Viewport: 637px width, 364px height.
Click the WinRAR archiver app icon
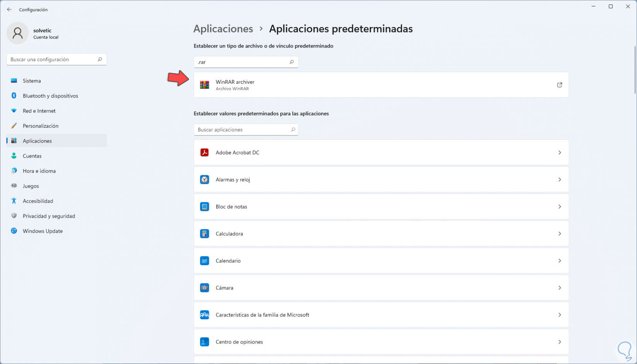(204, 85)
